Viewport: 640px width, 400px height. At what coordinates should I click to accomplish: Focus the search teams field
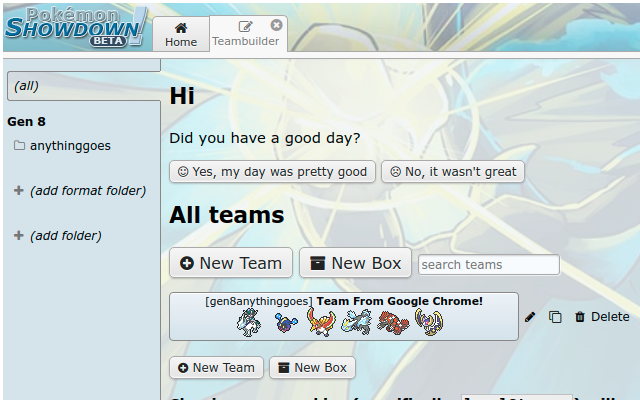tap(489, 265)
